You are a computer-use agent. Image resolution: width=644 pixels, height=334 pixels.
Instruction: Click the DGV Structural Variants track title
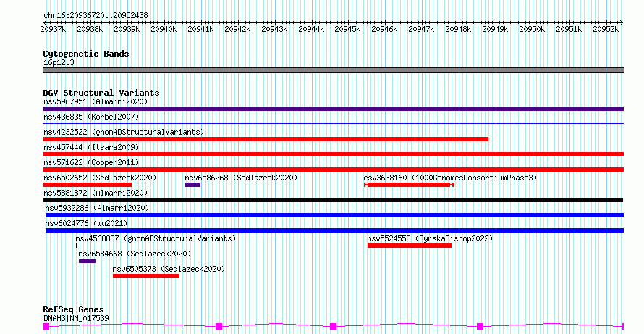click(x=101, y=93)
